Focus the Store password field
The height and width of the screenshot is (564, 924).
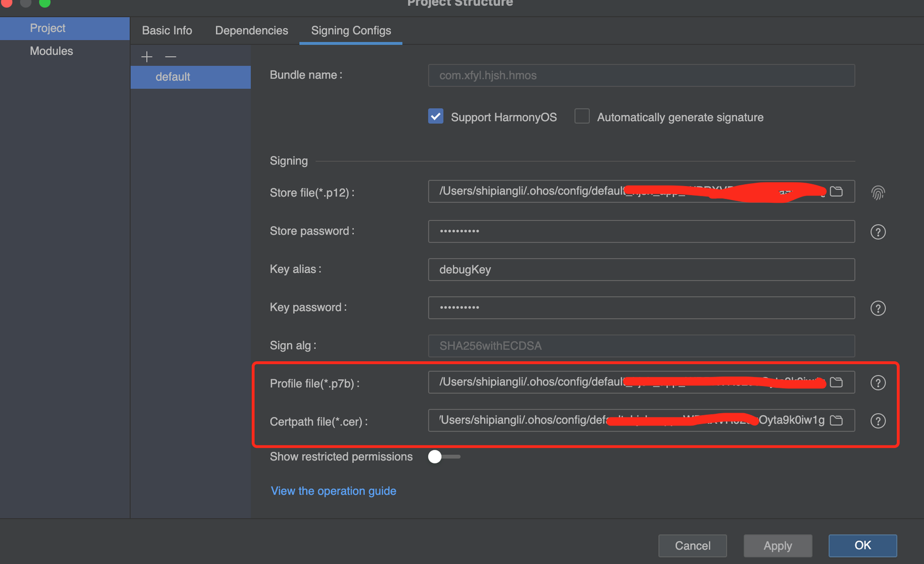pos(641,231)
